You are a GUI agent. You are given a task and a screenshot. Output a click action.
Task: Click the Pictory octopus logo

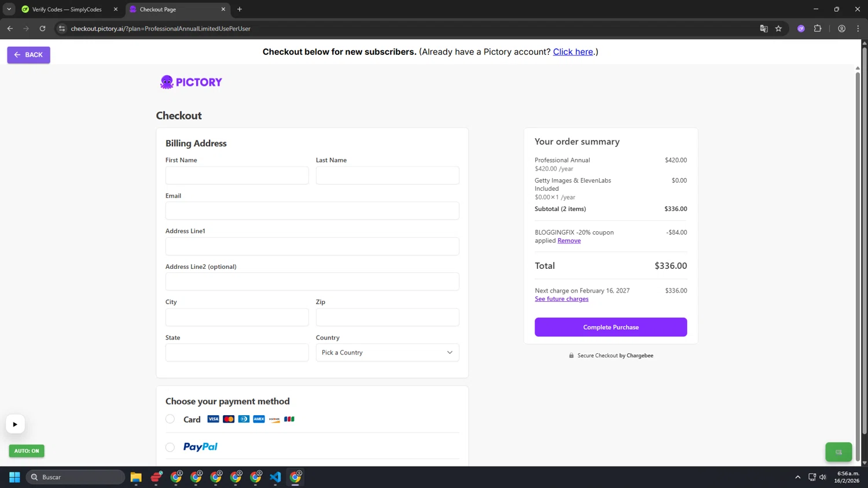(x=191, y=82)
